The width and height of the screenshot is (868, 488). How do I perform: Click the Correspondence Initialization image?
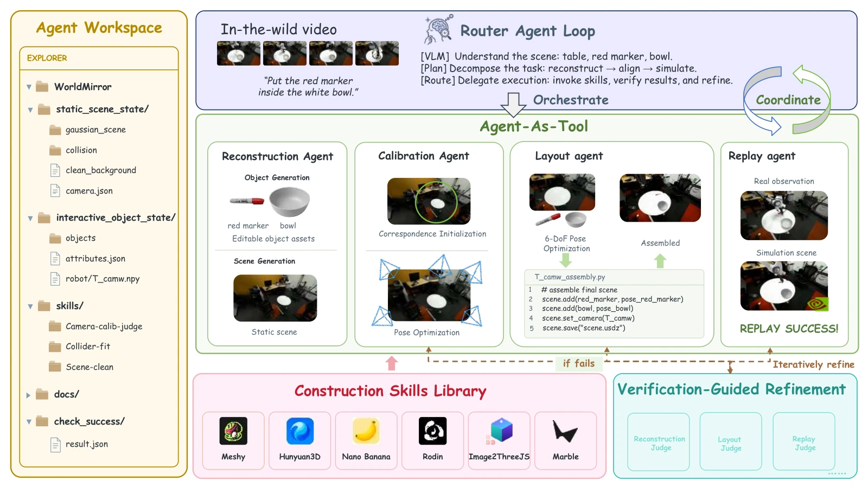[x=429, y=201]
